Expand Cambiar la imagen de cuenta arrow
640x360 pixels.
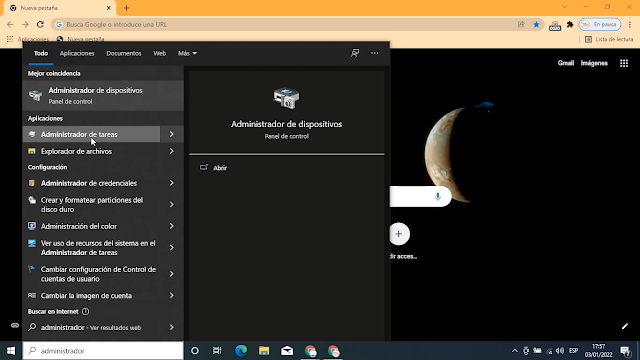tap(172, 296)
